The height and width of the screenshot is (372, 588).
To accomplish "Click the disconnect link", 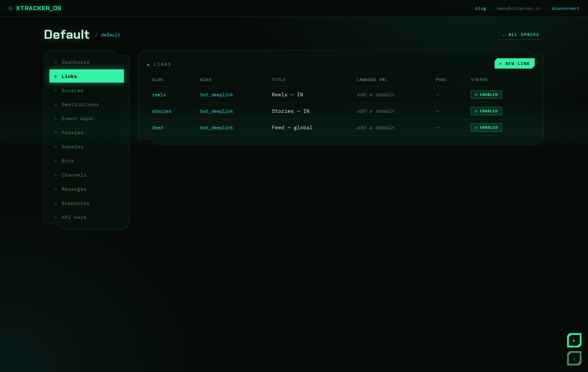I will pos(565,8).
